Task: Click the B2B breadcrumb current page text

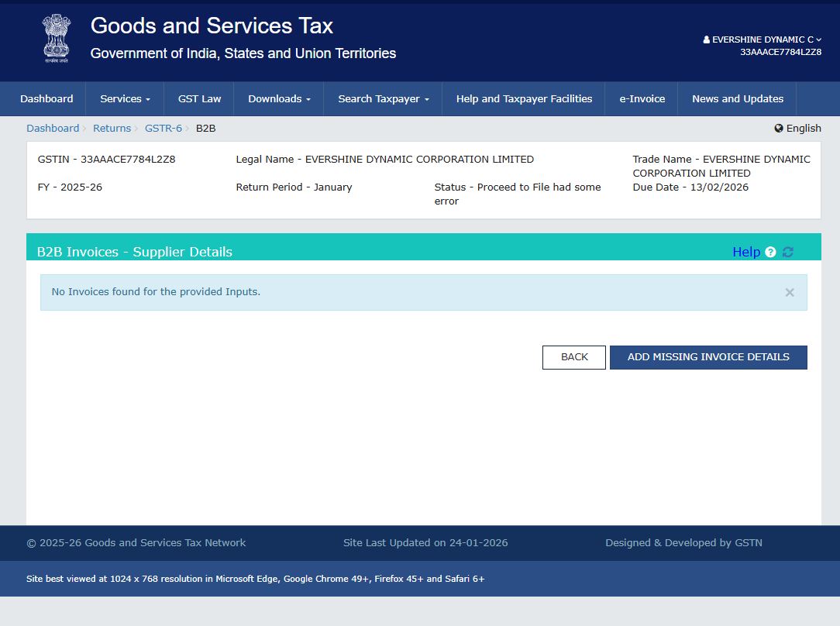Action: [x=205, y=129]
